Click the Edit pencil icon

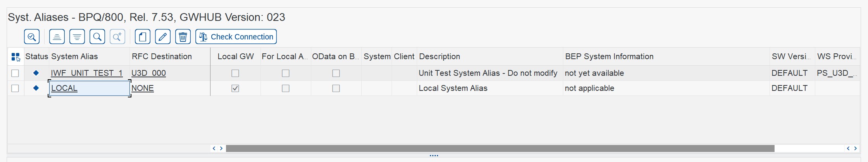(163, 37)
